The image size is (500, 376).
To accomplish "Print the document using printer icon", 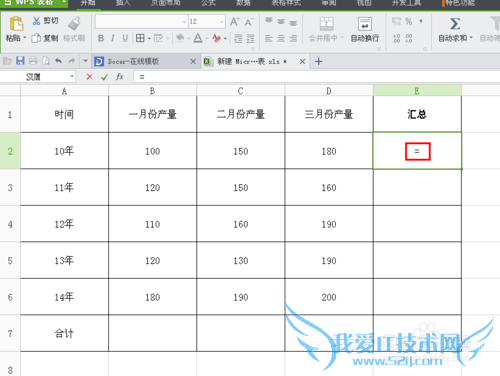I will pyautogui.click(x=33, y=61).
